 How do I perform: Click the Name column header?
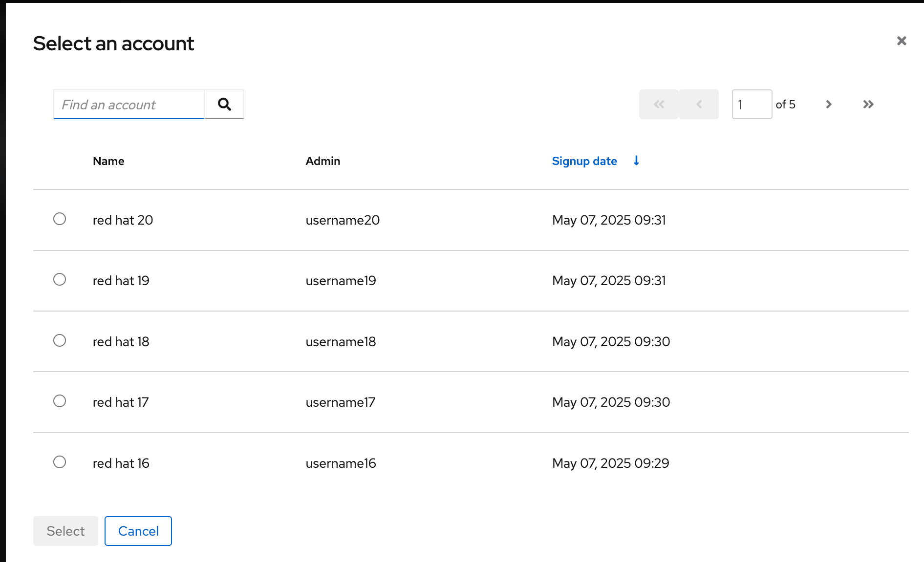(x=108, y=161)
